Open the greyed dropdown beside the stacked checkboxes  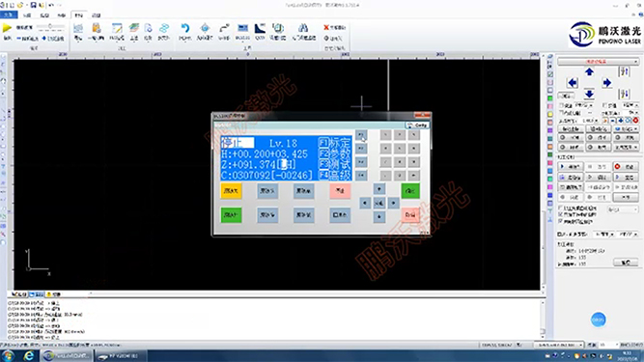[x=623, y=209]
